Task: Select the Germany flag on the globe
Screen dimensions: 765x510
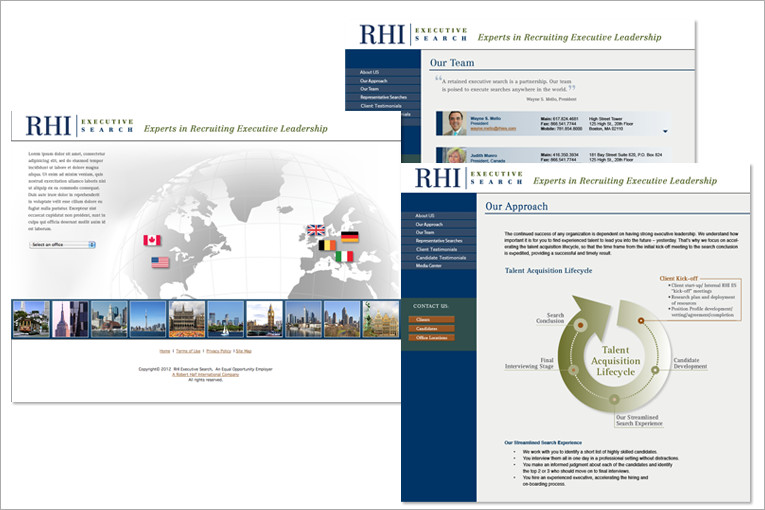Action: click(x=350, y=237)
